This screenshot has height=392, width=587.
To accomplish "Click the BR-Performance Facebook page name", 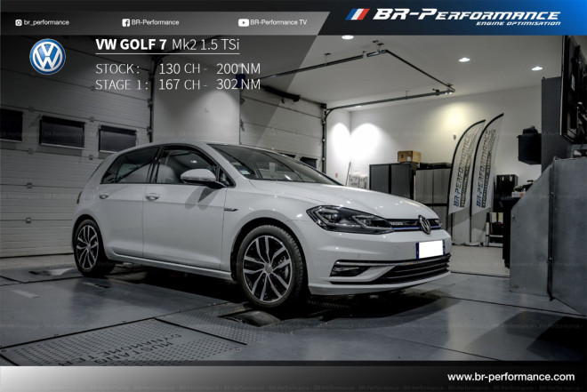I will tap(155, 22).
